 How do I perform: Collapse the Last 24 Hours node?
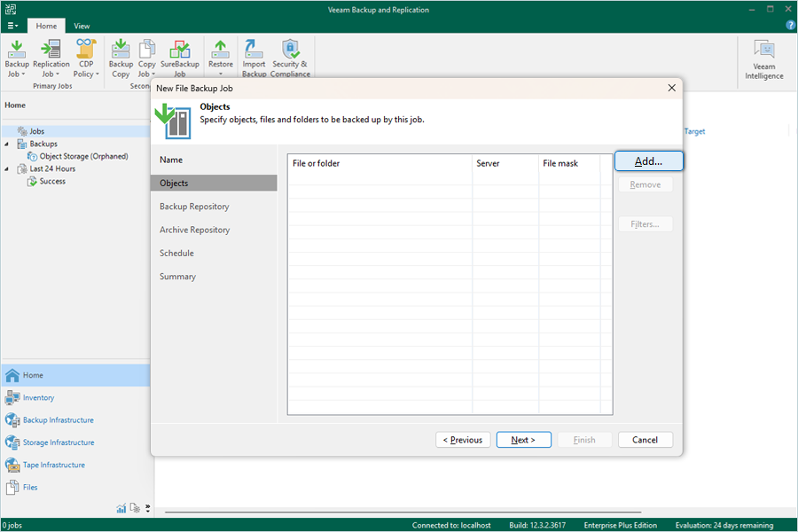point(6,169)
